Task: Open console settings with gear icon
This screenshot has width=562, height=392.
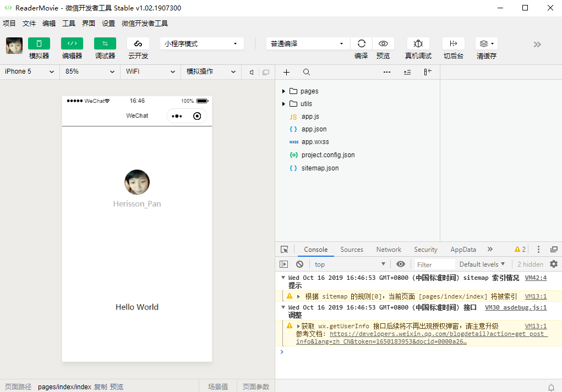Action: click(x=554, y=264)
